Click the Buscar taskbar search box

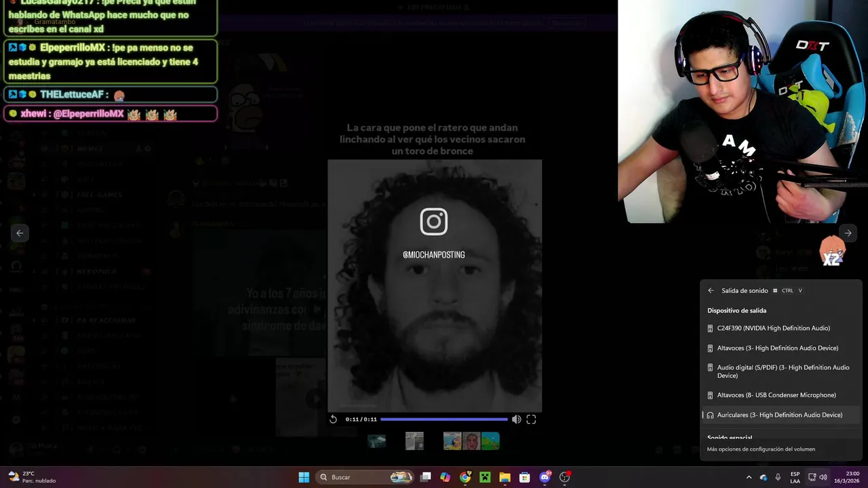[x=366, y=477]
